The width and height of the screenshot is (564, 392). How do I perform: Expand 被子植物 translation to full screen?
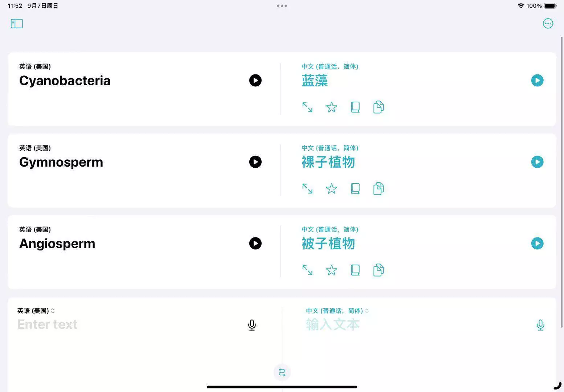pyautogui.click(x=307, y=270)
